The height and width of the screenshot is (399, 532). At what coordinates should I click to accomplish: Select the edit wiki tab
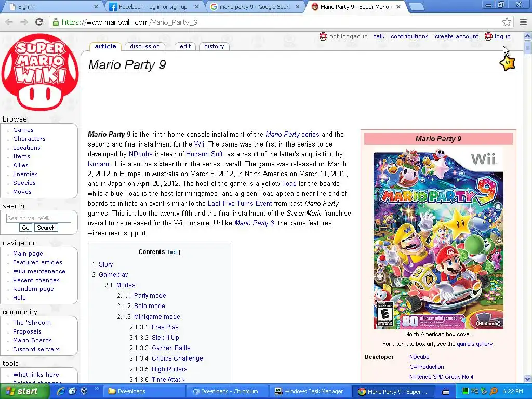point(185,46)
